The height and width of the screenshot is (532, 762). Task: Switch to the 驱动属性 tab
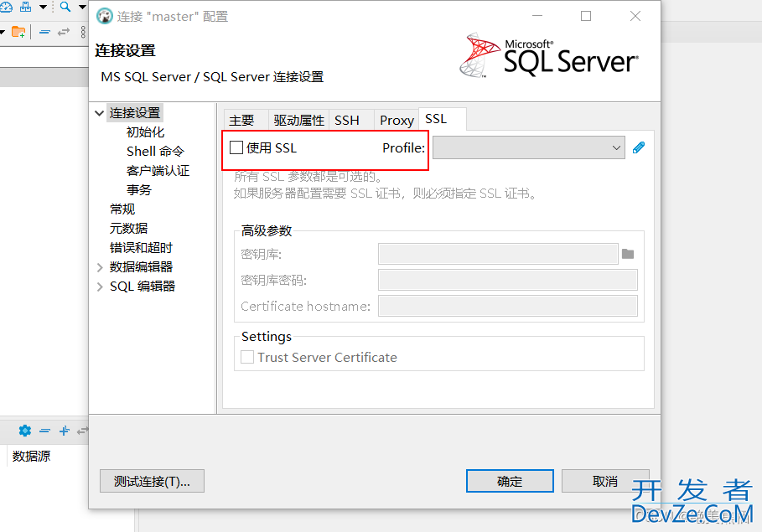tap(299, 120)
